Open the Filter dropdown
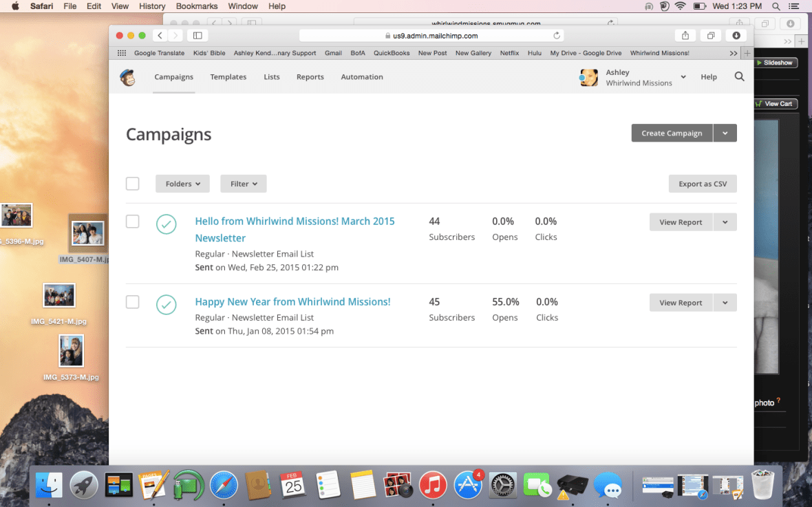Image resolution: width=812 pixels, height=507 pixels. [243, 184]
